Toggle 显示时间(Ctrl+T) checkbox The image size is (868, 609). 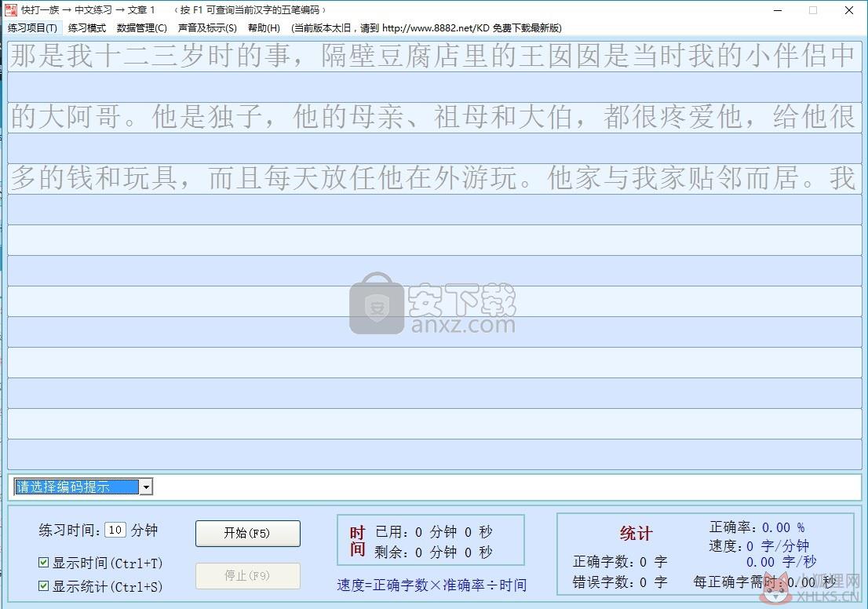(44, 563)
